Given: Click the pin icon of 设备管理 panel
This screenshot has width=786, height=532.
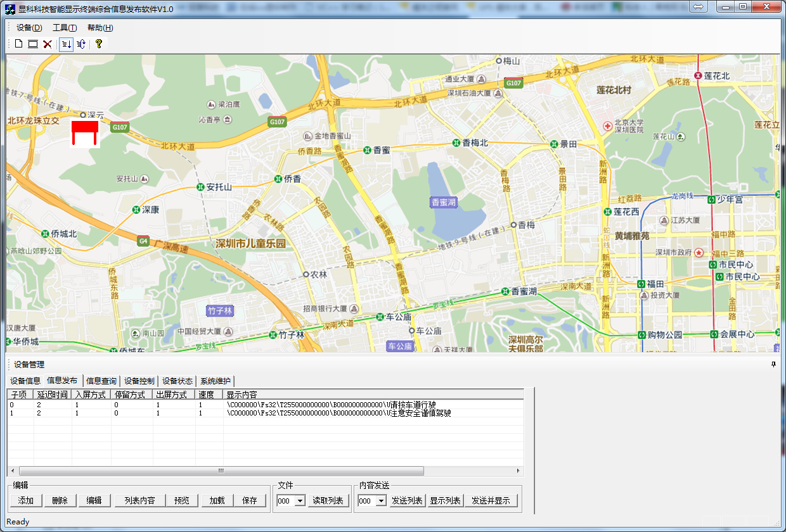Looking at the screenshot, I should [773, 364].
